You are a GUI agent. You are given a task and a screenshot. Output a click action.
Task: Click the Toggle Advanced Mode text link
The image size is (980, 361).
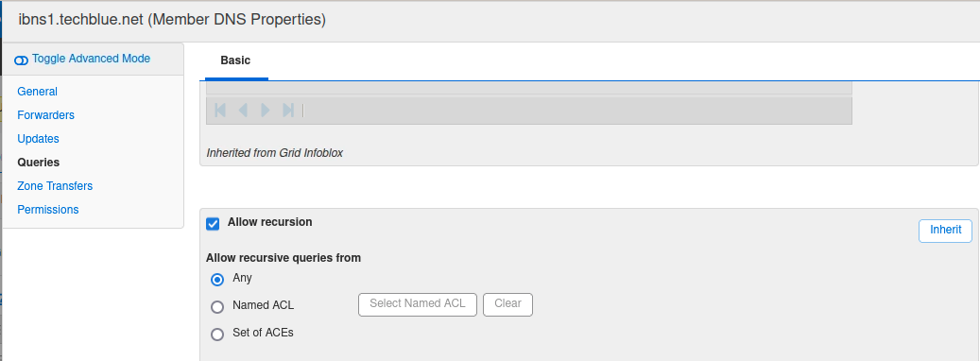point(92,59)
